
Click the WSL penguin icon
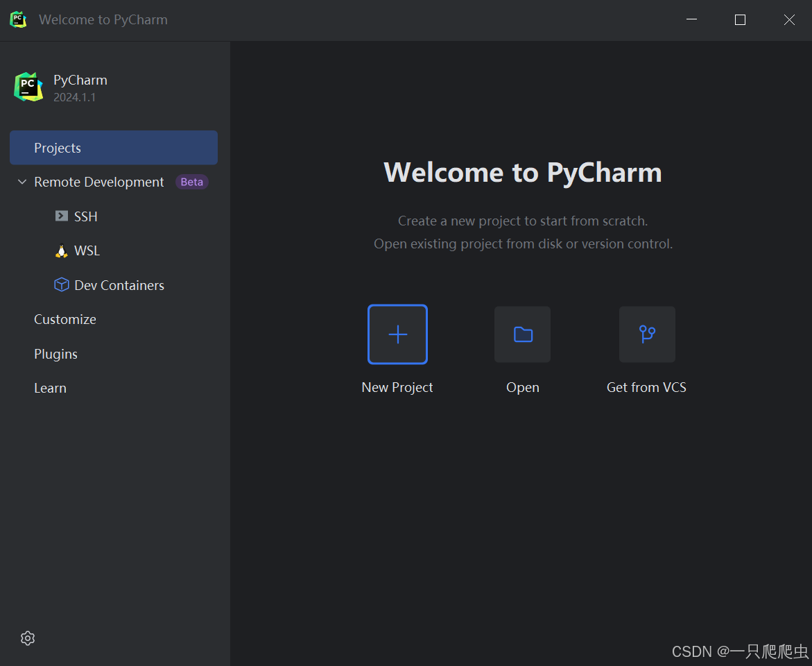point(62,251)
